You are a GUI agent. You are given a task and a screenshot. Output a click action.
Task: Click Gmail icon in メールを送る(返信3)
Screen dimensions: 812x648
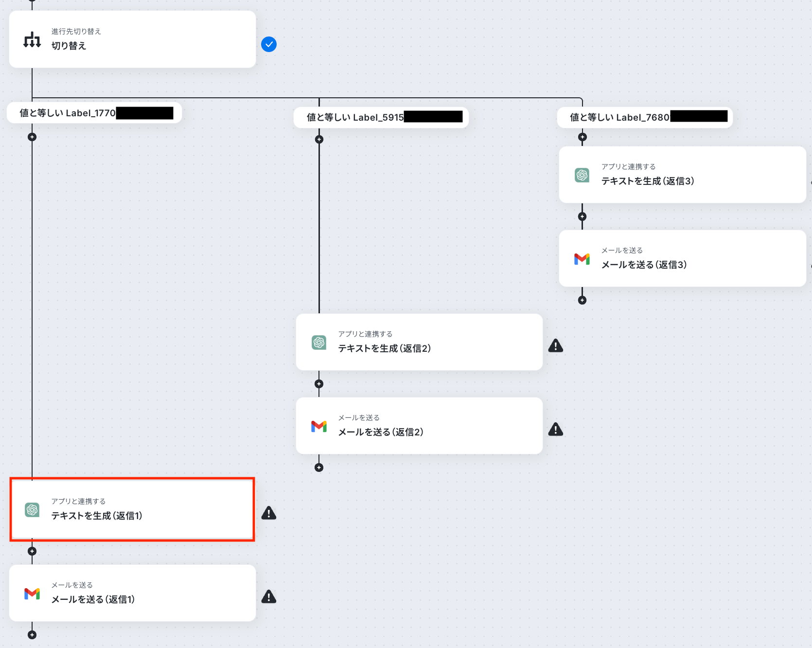click(x=582, y=259)
